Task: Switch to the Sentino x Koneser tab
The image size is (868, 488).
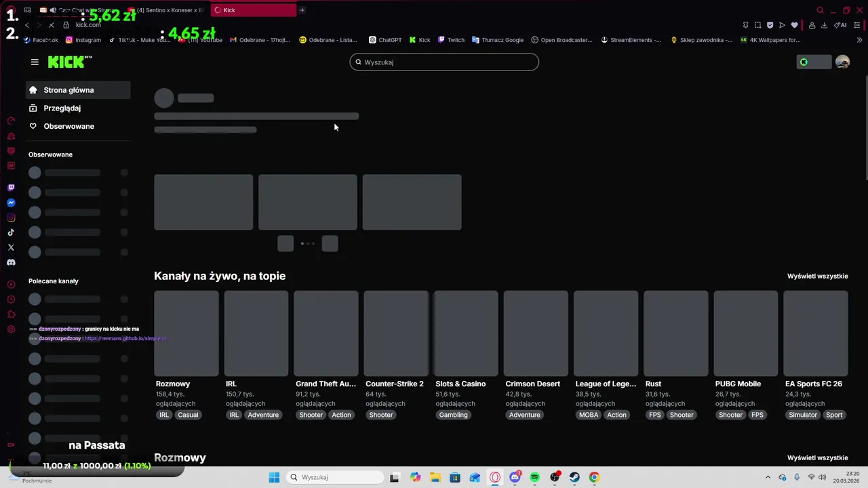Action: [166, 10]
